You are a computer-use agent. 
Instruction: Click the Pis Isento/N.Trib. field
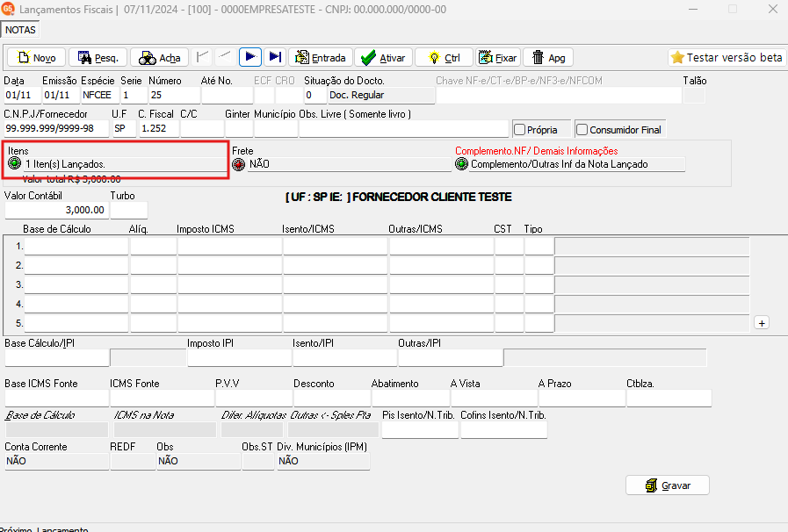[420, 430]
